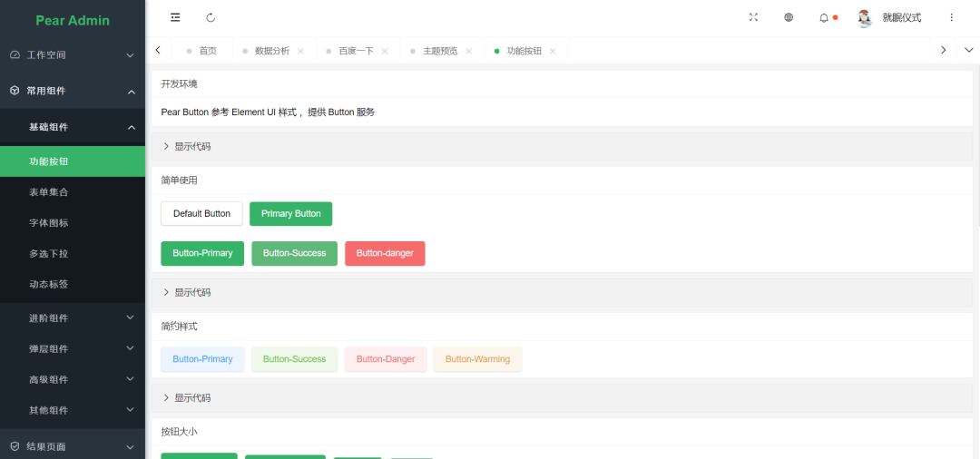Switch to the 百度一下 tab

tap(357, 51)
